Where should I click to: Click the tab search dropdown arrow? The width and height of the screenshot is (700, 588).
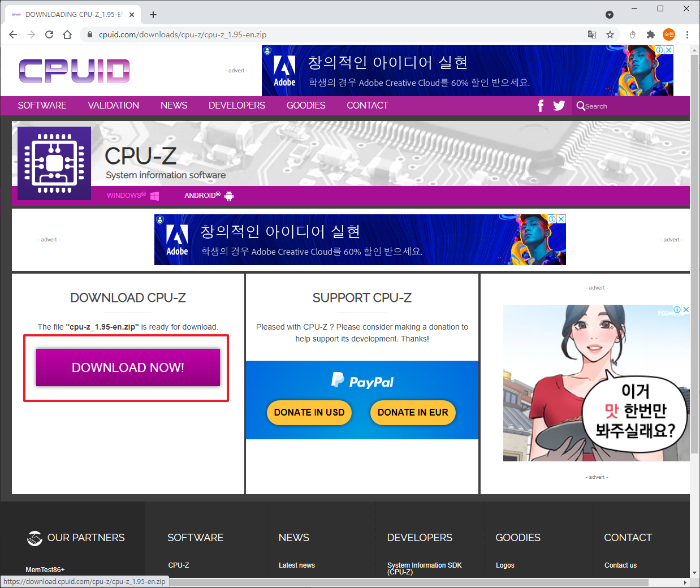coord(610,15)
